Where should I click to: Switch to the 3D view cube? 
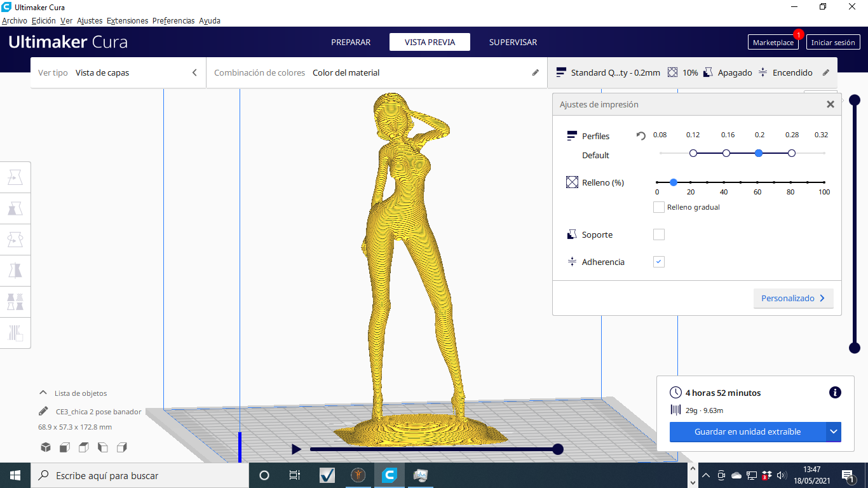point(46,447)
